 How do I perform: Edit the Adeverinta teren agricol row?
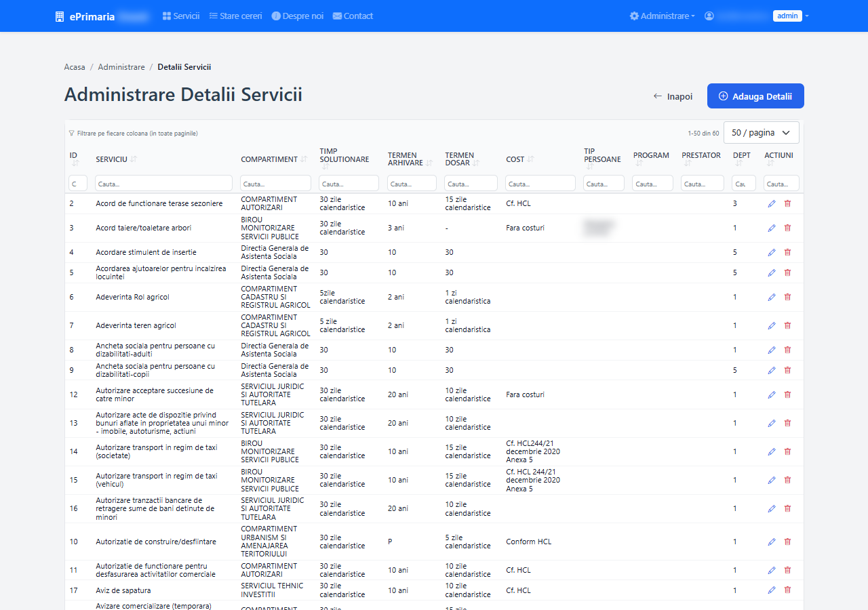tap(772, 325)
